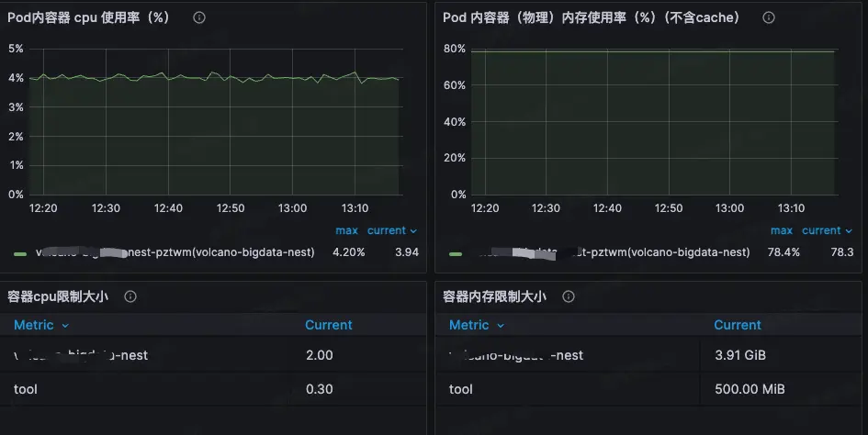This screenshot has height=435, width=868.
Task: Click Current header in memory limit table
Action: [x=737, y=325]
